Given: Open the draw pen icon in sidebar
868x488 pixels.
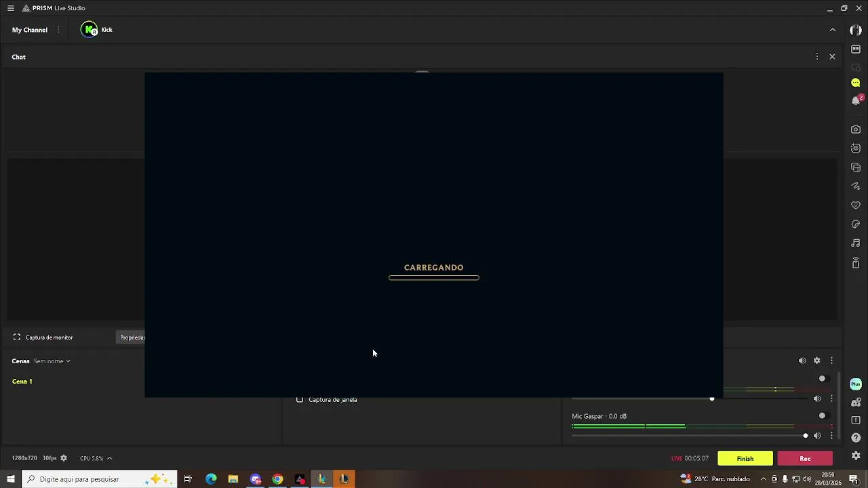Looking at the screenshot, I should pos(856,186).
